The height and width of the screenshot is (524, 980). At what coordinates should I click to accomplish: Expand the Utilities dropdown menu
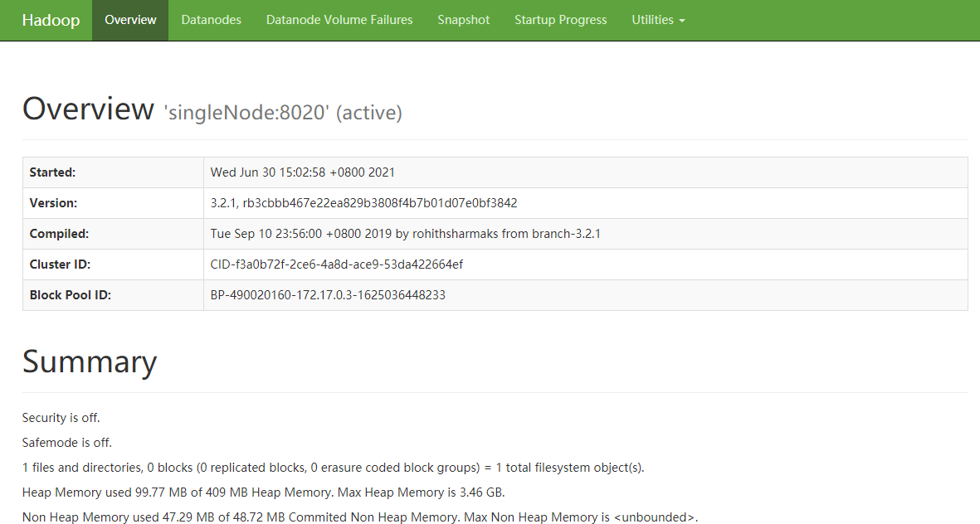[658, 20]
